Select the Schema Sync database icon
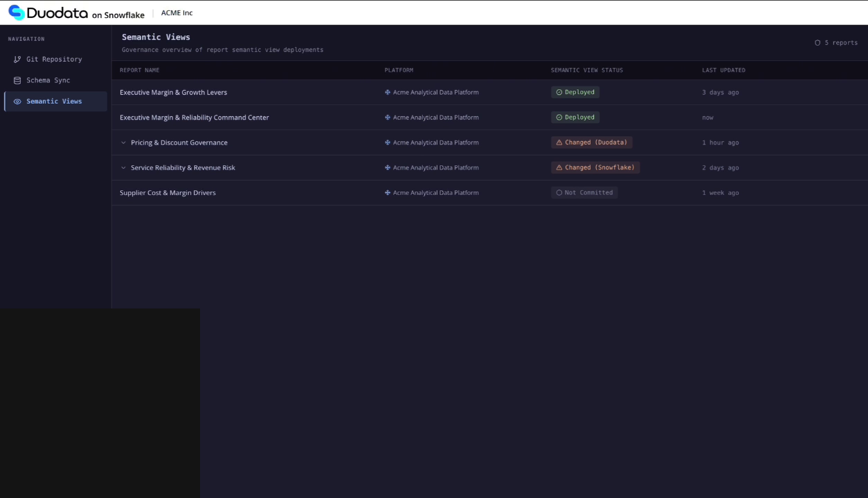The width and height of the screenshot is (868, 498). click(17, 80)
